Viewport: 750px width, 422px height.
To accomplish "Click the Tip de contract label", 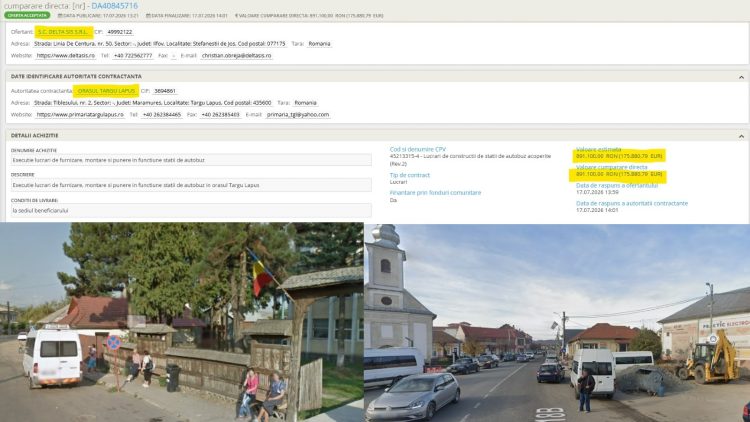I will [409, 175].
